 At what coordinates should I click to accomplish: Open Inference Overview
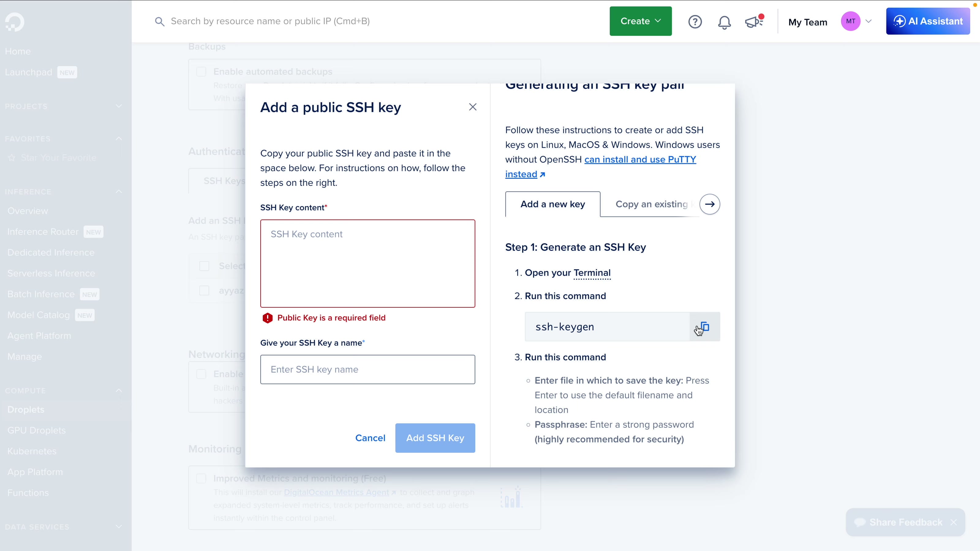[28, 211]
